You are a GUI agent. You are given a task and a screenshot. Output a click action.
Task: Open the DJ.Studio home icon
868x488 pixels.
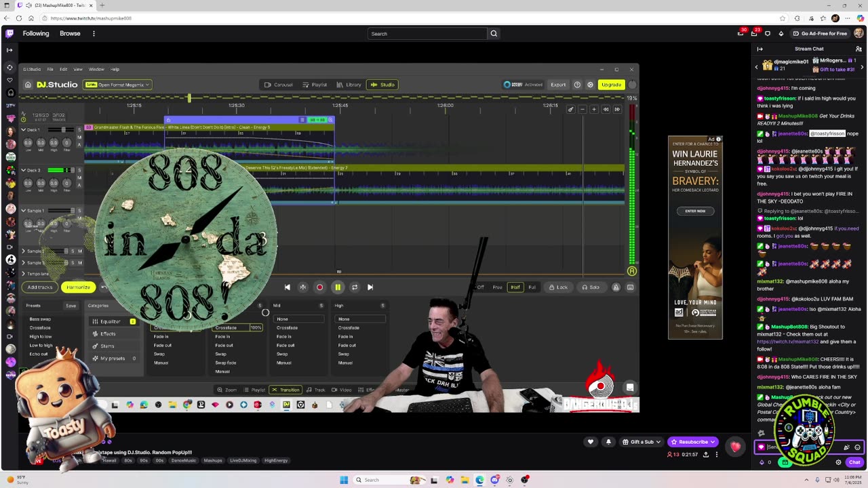[x=28, y=85]
